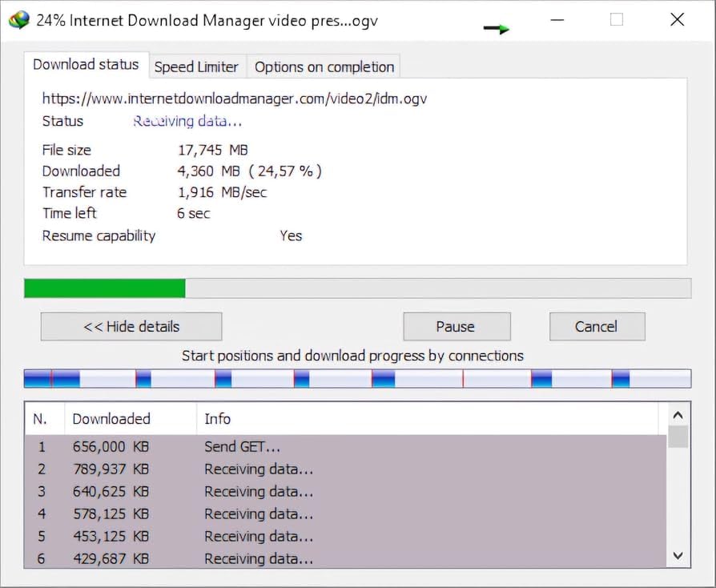The width and height of the screenshot is (716, 588).
Task: Click the green arrow download icon
Action: click(x=497, y=26)
